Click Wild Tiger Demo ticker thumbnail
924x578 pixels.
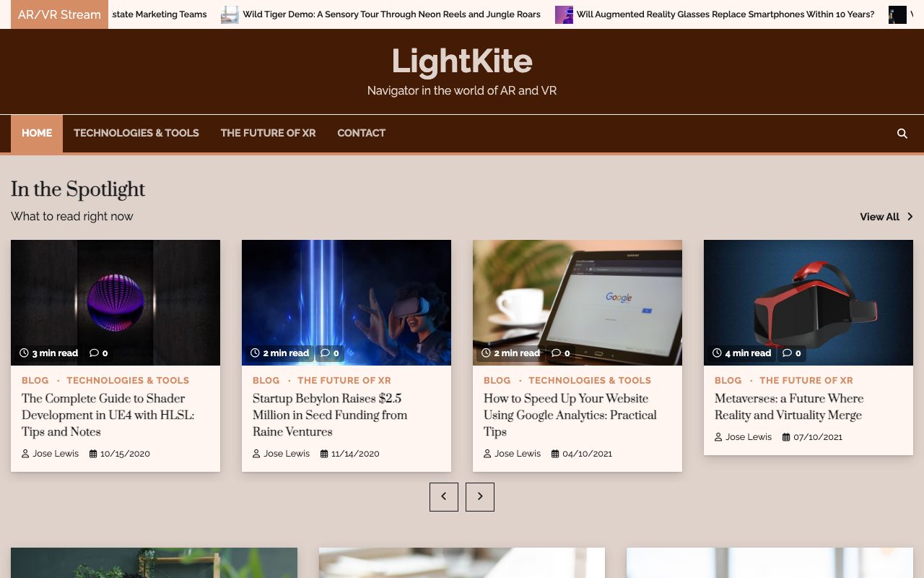(x=230, y=14)
